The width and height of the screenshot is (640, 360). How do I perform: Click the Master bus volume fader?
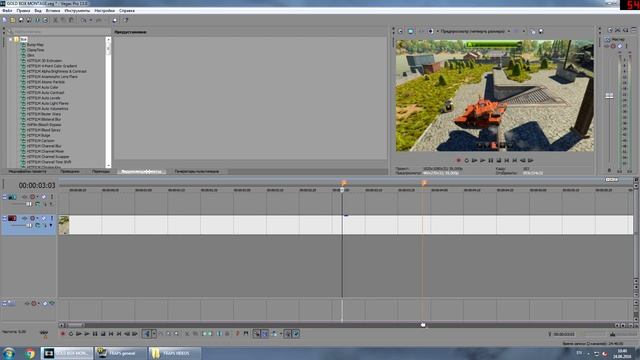[x=609, y=96]
